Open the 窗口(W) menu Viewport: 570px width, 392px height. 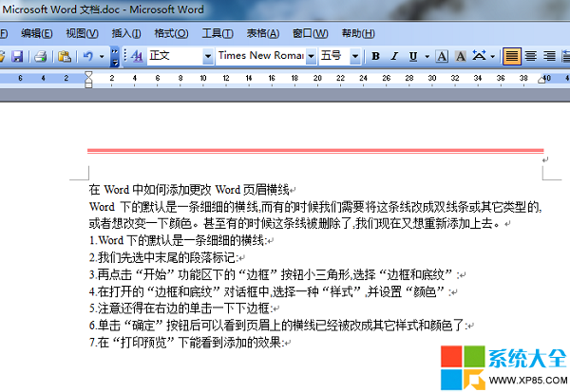[x=311, y=34]
